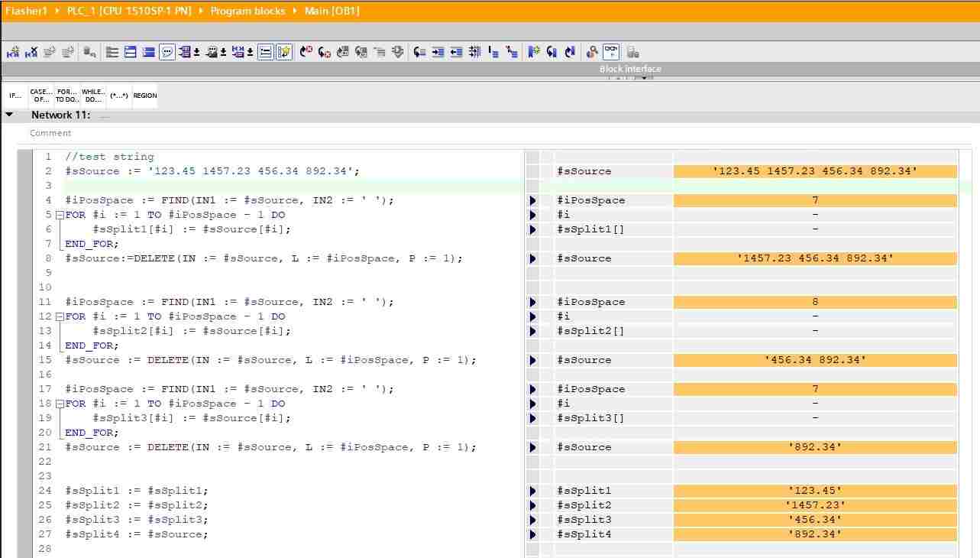The height and width of the screenshot is (558, 980).
Task: Click Flasher1 in the breadcrumb path
Action: point(27,11)
